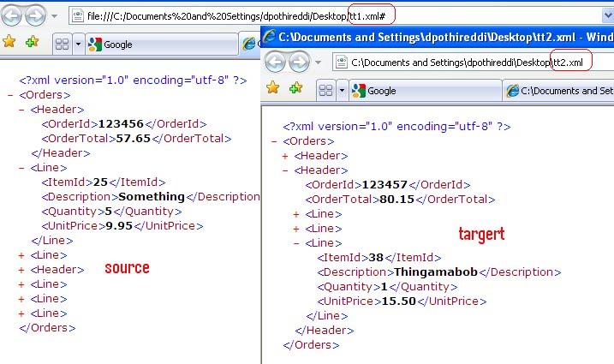Open Favorites Center star in tt1.xml window
614x364 pixels.
click(x=9, y=41)
